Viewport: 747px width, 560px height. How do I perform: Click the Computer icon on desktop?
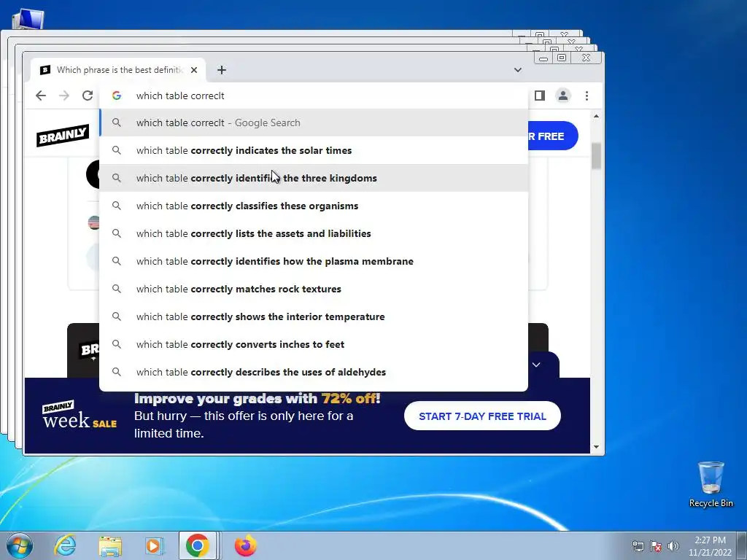[28, 19]
